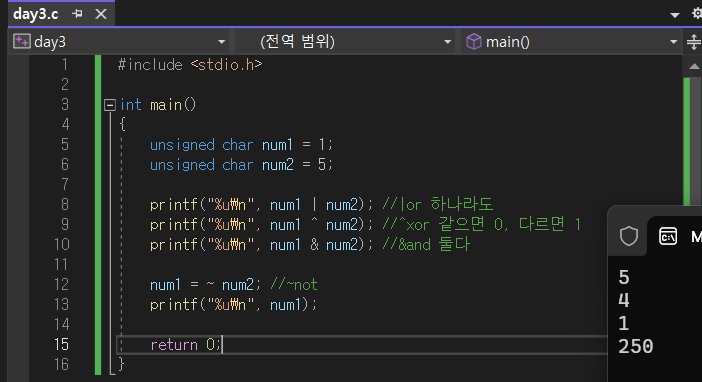Click the 'unsigned char num2 = 5;' text
The width and height of the screenshot is (702, 382).
click(x=241, y=165)
